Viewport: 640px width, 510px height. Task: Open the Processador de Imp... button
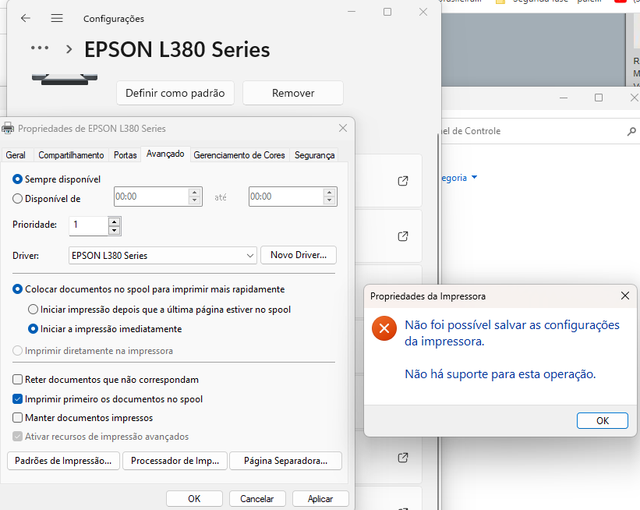pos(175,461)
